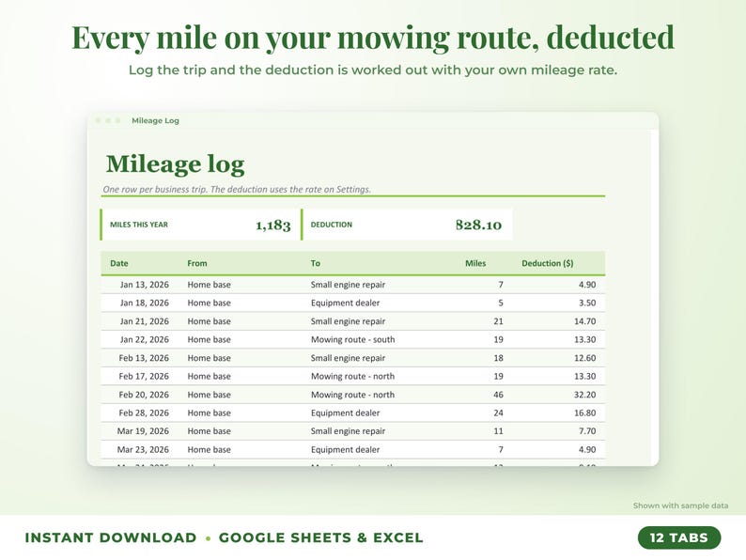Click the 12 TABS badge
The width and height of the screenshot is (746, 560).
click(x=679, y=537)
